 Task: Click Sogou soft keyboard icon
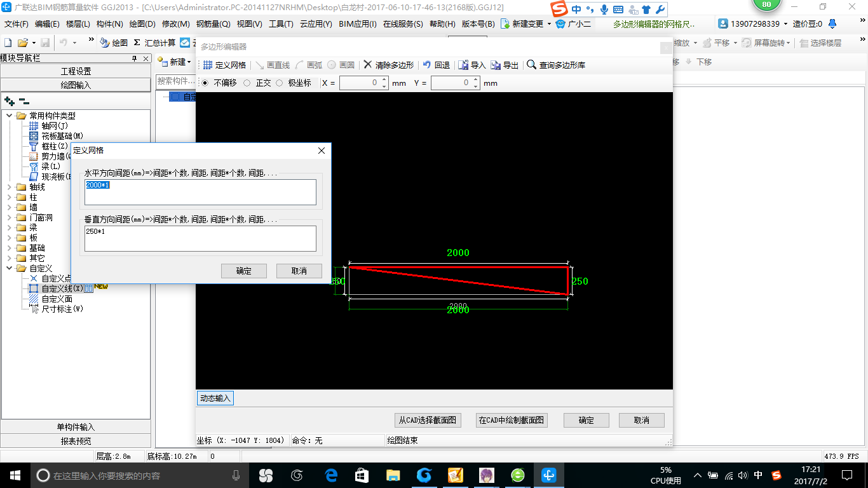coord(618,10)
